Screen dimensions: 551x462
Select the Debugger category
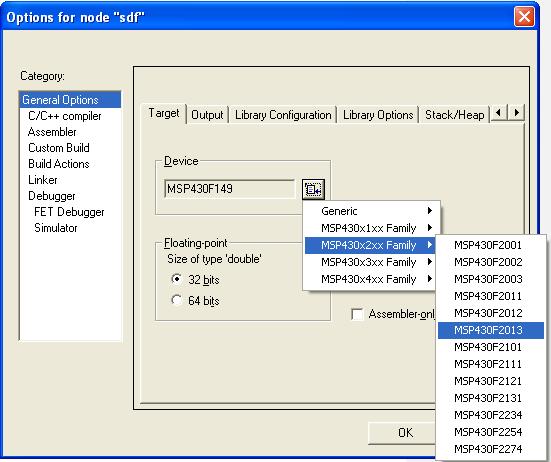pos(52,196)
